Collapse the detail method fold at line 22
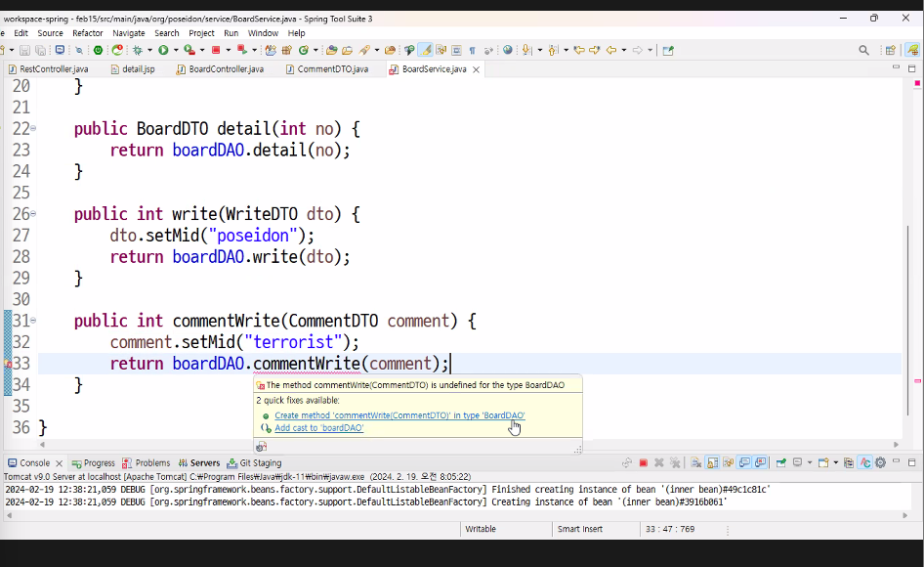This screenshot has width=924, height=567. click(x=33, y=128)
